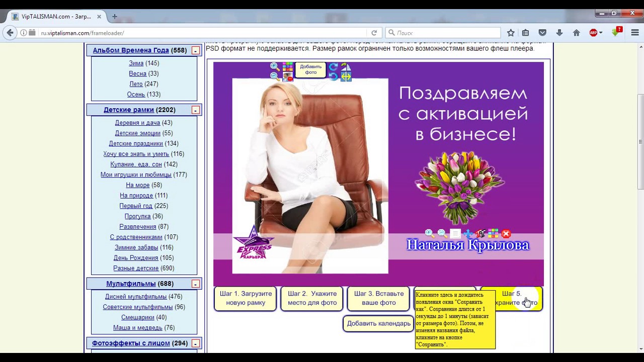Open the Детские рамки category link
The height and width of the screenshot is (362, 644).
[x=129, y=110]
